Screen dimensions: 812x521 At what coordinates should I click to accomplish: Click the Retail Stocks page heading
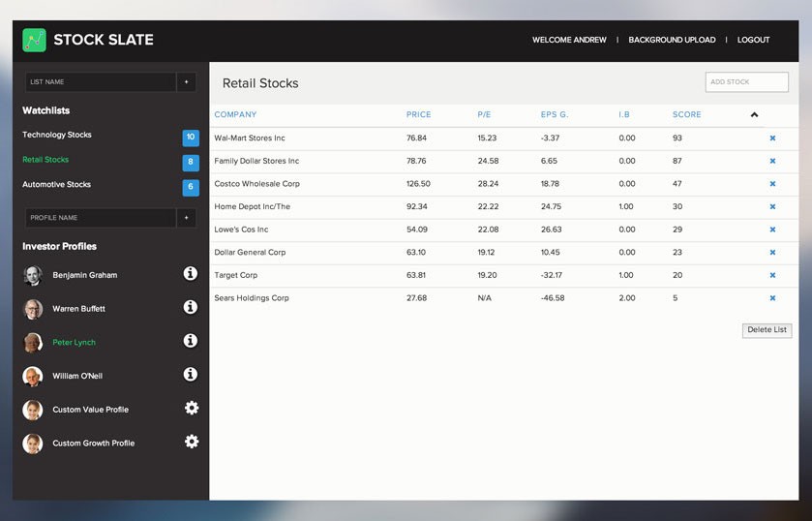260,83
